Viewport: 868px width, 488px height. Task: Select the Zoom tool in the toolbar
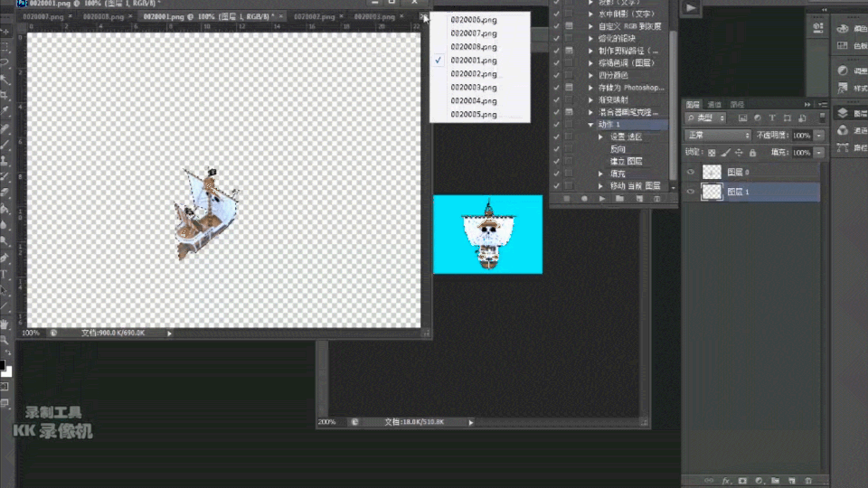5,340
